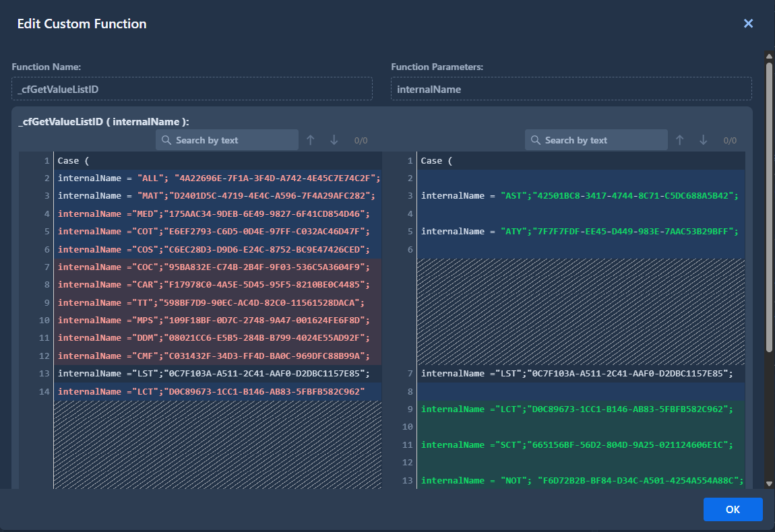Click next match arrow in right search
This screenshot has height=532, width=775.
703,140
